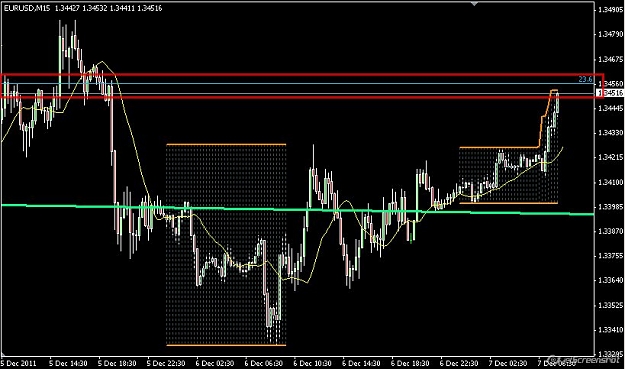The height and width of the screenshot is (369, 625).
Task: Click the 1.34560 price axis label
Action: pos(611,84)
